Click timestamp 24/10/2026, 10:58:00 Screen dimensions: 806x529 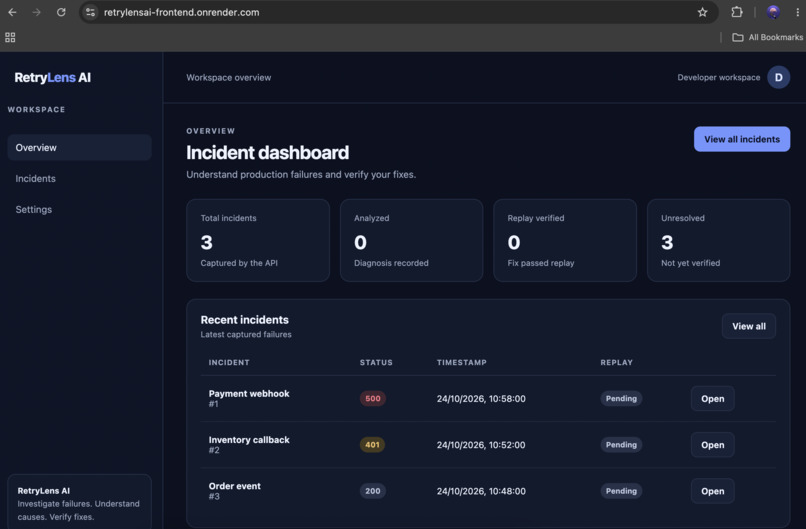[481, 399]
